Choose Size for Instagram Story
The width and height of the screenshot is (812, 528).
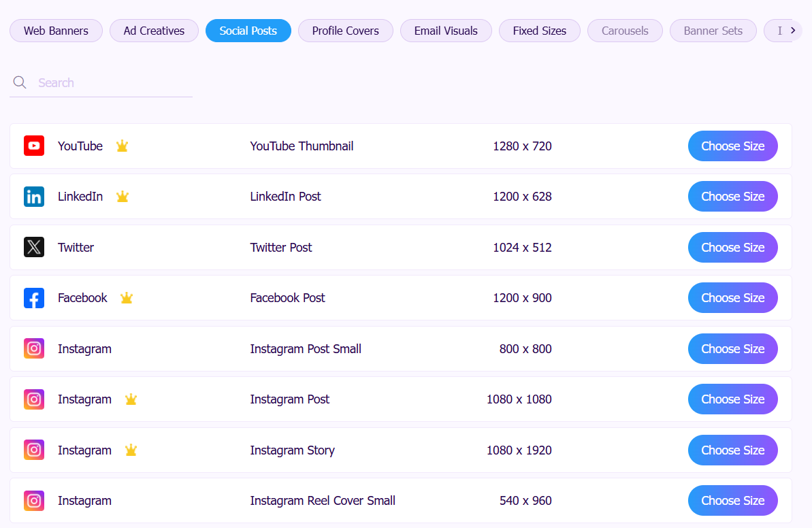click(733, 450)
